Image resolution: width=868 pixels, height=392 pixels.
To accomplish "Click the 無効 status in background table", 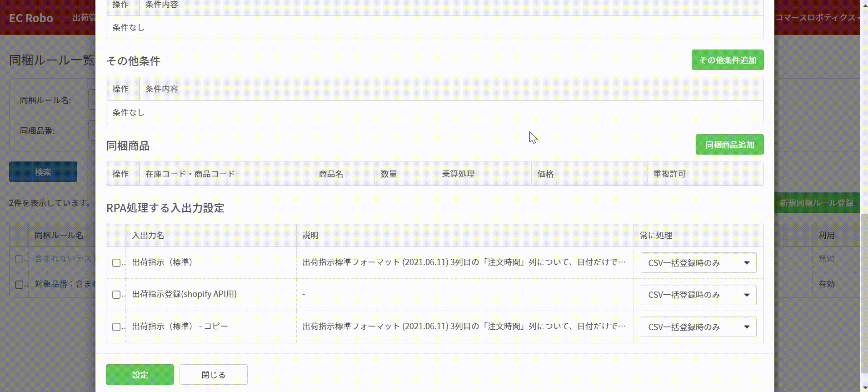I will [x=827, y=258].
